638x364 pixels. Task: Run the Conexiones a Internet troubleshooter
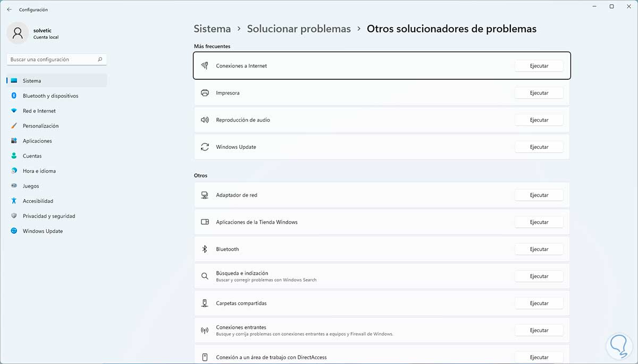point(539,66)
